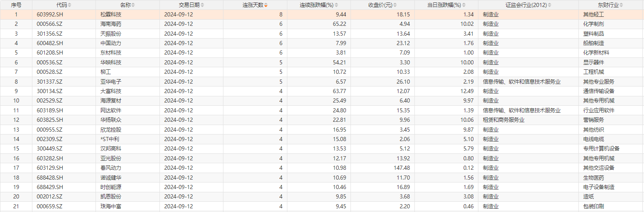This screenshot has height=212, width=644.
Task: Click 其他轻工 industry link
Action: coord(594,14)
